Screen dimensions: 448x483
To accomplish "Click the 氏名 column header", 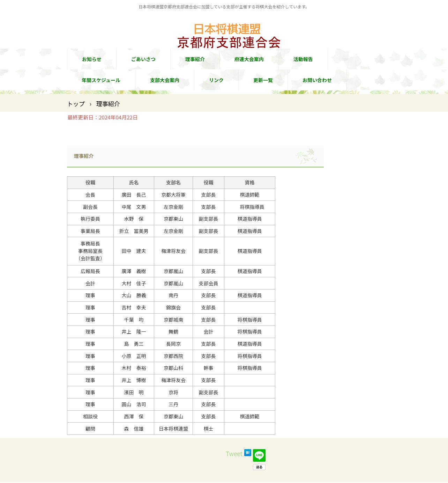I will pyautogui.click(x=134, y=183).
